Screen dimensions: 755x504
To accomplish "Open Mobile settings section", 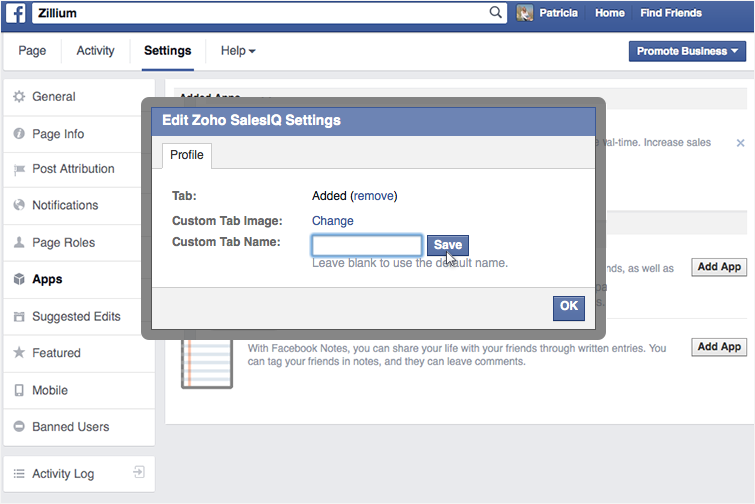I will [x=79, y=390].
